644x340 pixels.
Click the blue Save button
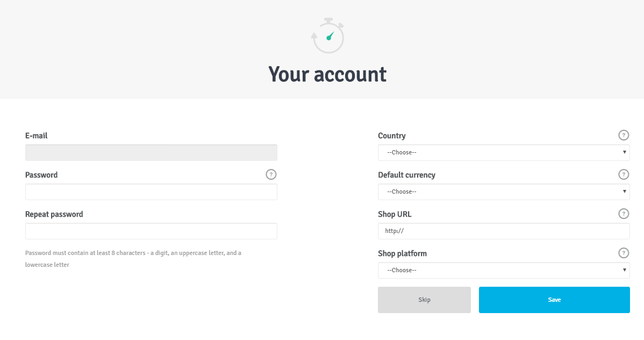(554, 300)
